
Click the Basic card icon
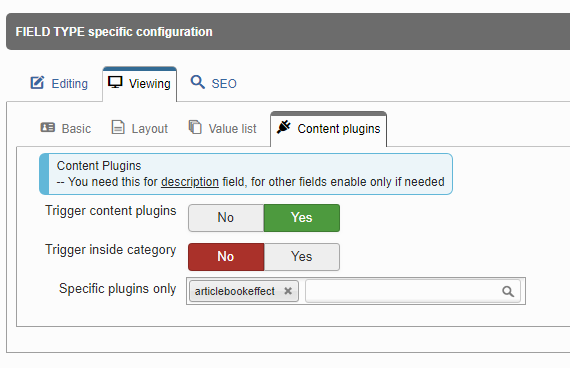[48, 128]
